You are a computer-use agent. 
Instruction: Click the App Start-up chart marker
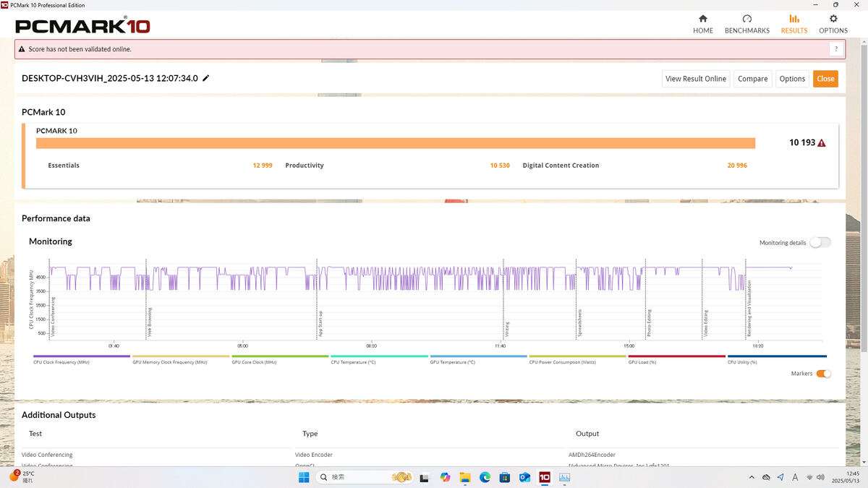click(320, 325)
